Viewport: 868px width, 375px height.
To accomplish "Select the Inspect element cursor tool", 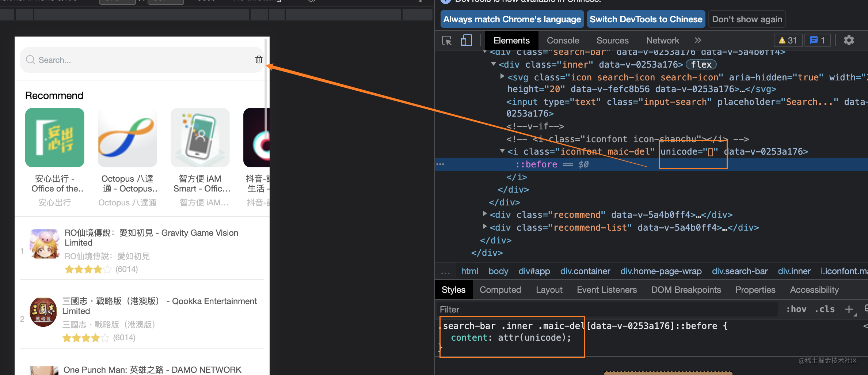I will tap(446, 40).
